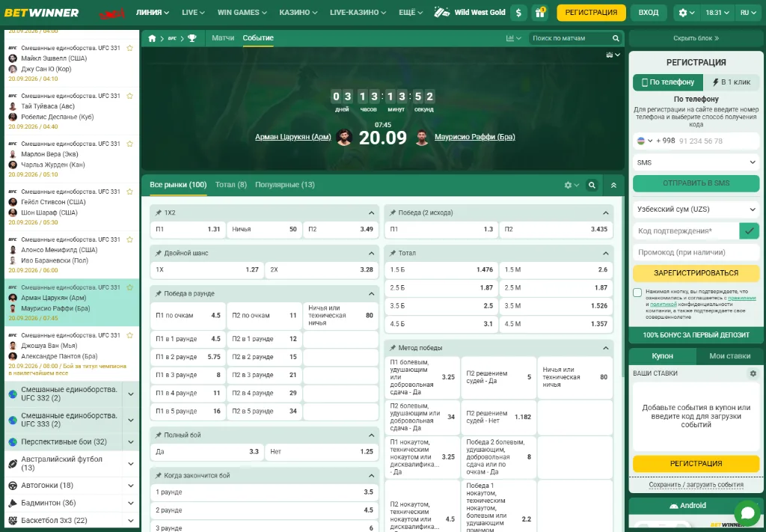Favorite the Алонсо Менифилд fight
The height and width of the screenshot is (532, 766).
click(130, 239)
